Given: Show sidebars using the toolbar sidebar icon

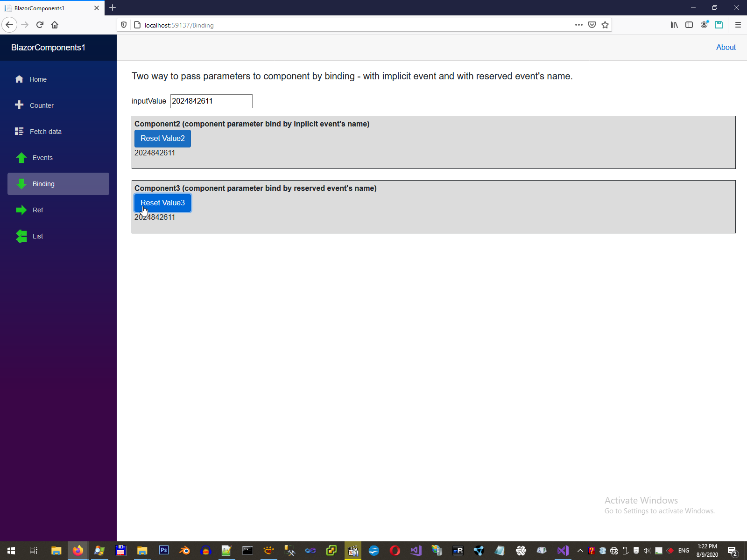Looking at the screenshot, I should pyautogui.click(x=689, y=25).
